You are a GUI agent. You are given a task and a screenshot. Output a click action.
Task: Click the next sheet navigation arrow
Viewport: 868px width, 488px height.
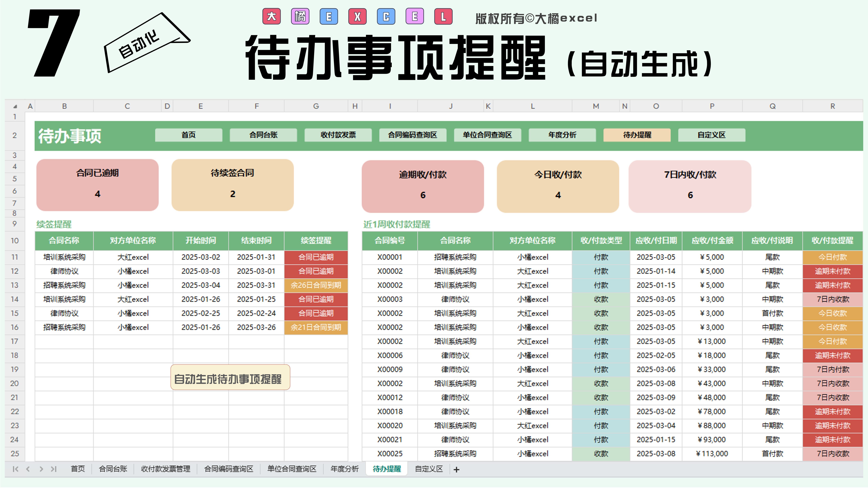click(x=41, y=469)
